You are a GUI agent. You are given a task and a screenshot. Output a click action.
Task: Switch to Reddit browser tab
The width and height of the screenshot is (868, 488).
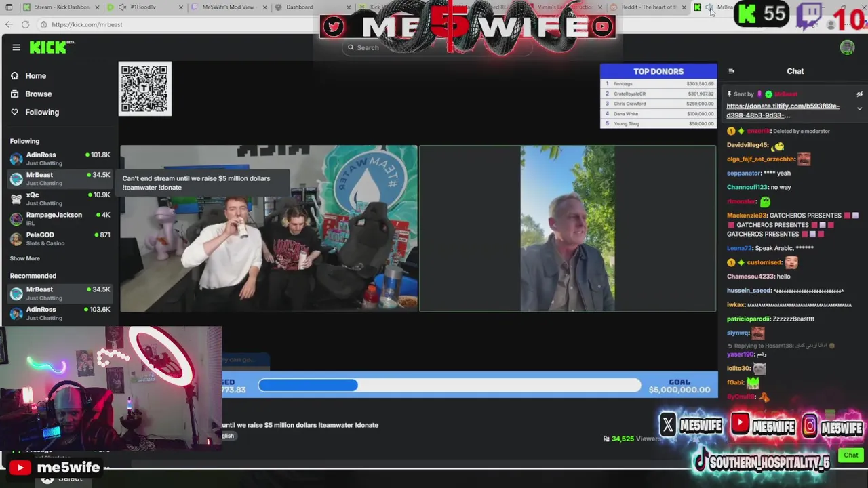[650, 7]
